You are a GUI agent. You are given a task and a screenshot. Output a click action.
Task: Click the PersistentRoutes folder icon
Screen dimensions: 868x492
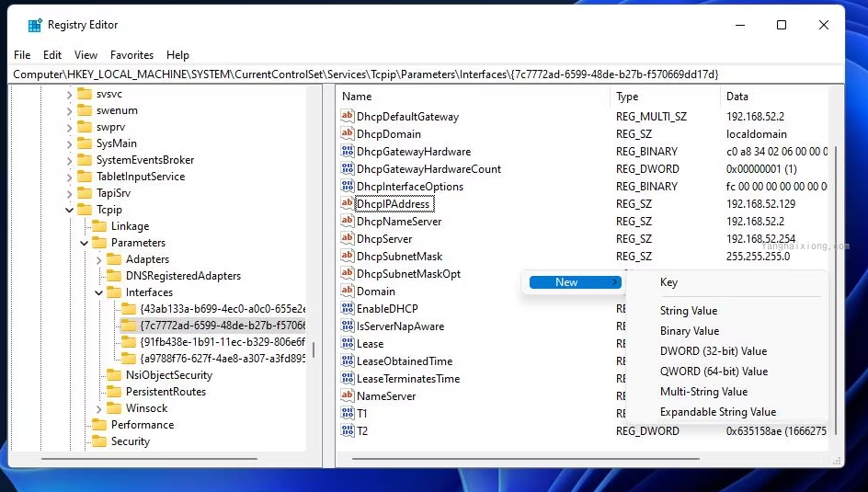[x=114, y=391]
